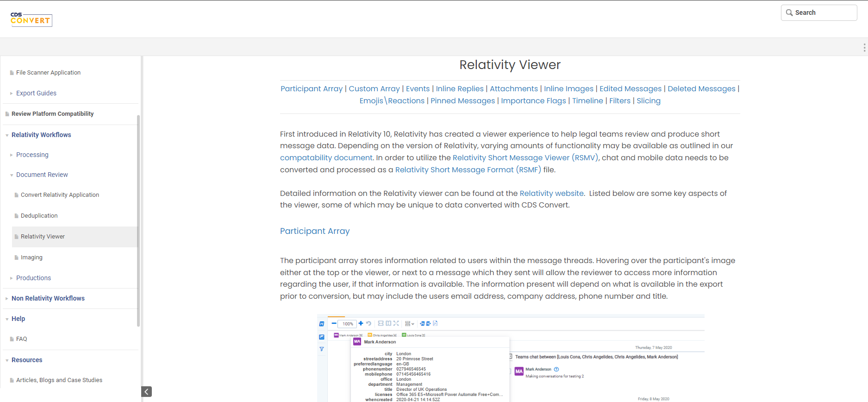Open Relativity Short Message Format (RSMF) link
Viewport: 868px width, 402px height.
point(468,170)
